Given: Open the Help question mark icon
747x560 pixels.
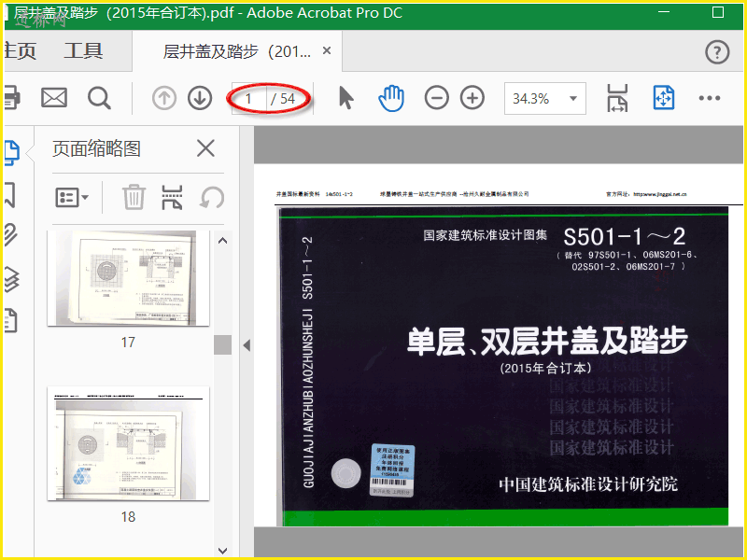Looking at the screenshot, I should [717, 52].
